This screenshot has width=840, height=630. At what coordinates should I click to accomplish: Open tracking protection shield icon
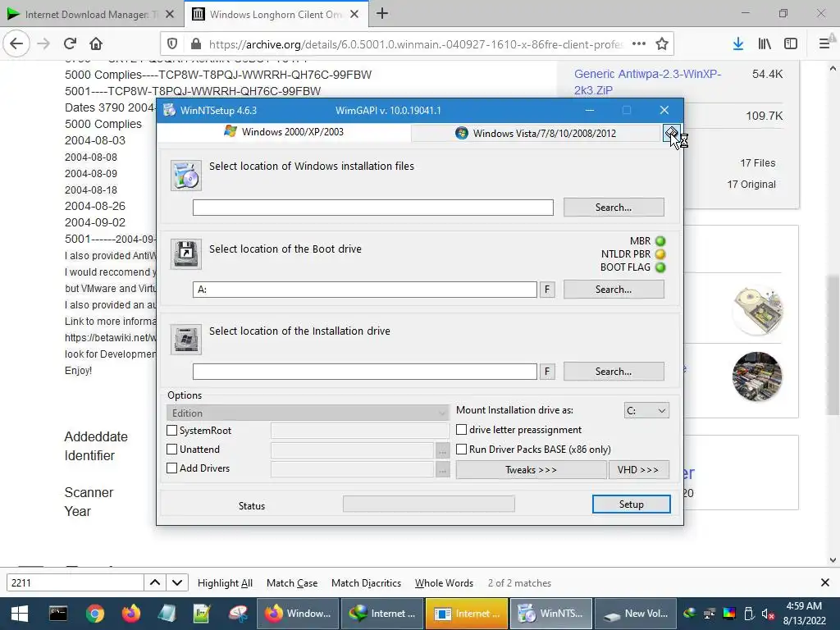pos(172,44)
